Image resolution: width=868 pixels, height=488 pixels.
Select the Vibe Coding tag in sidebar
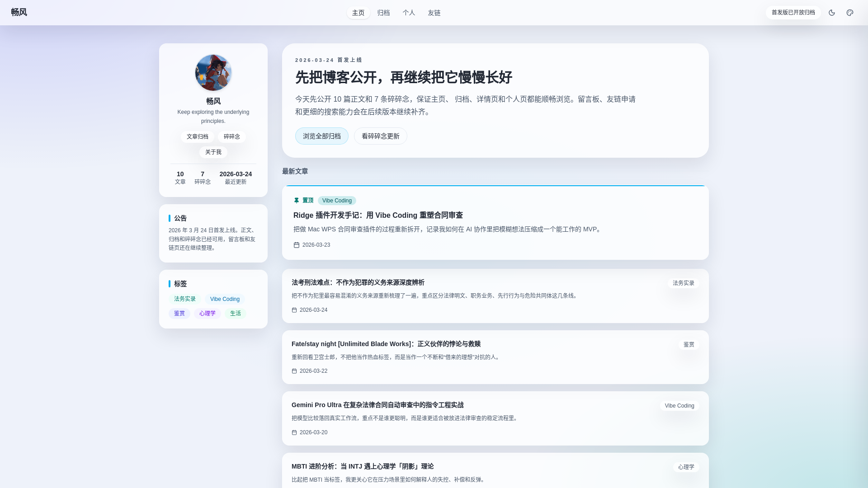click(225, 299)
